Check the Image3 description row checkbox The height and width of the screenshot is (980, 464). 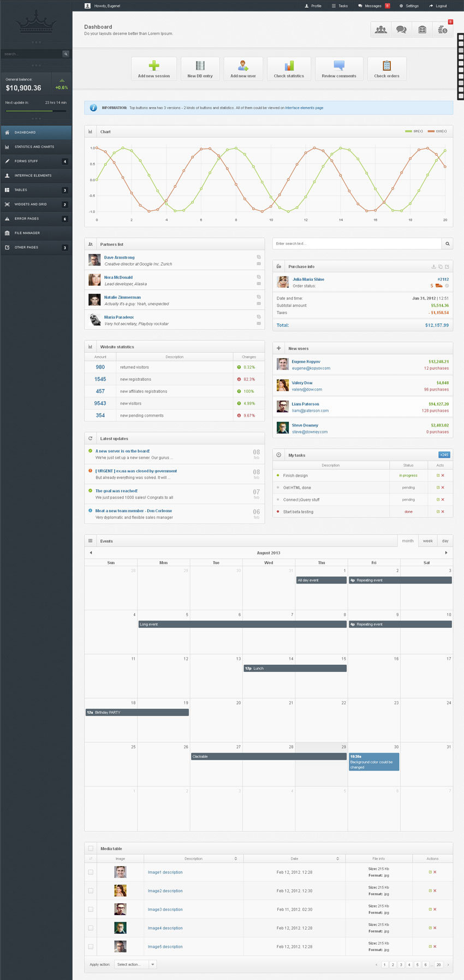(91, 909)
